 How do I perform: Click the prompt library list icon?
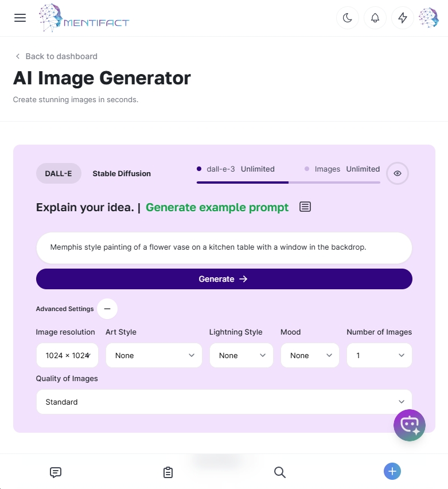305,207
